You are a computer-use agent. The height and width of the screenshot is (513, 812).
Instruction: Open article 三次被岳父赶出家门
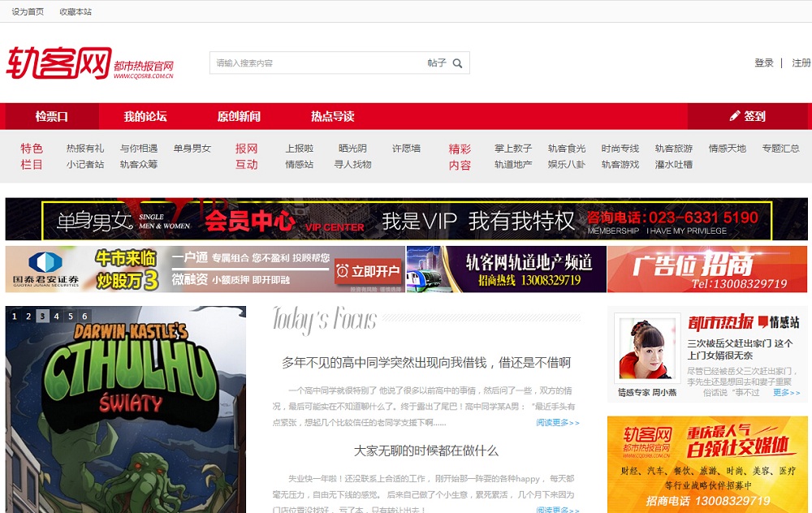[740, 349]
